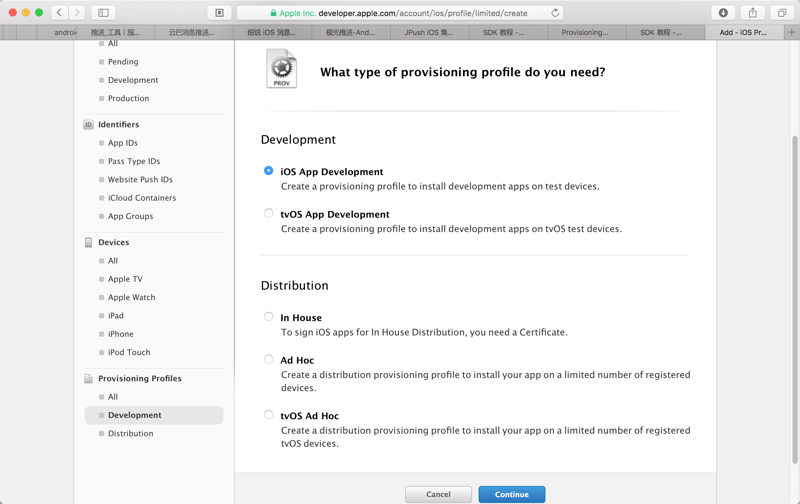Go back with Safari's back arrow
Viewport: 800px width, 504px height.
pyautogui.click(x=60, y=13)
